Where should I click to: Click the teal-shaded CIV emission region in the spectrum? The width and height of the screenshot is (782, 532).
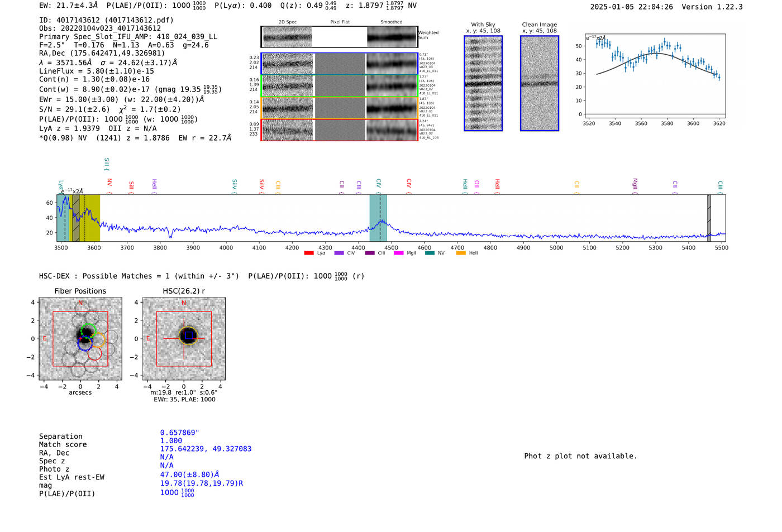click(378, 218)
